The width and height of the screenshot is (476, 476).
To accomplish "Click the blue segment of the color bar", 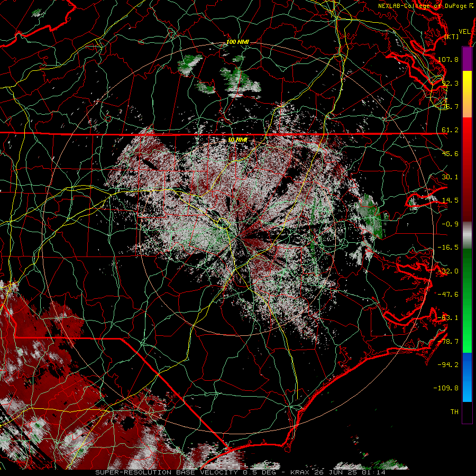I will click(467, 377).
